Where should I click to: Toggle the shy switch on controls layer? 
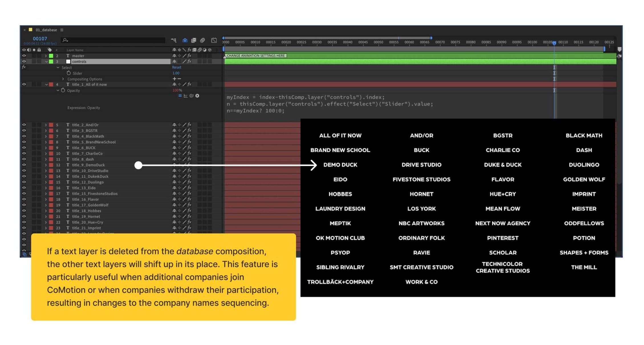tap(174, 62)
